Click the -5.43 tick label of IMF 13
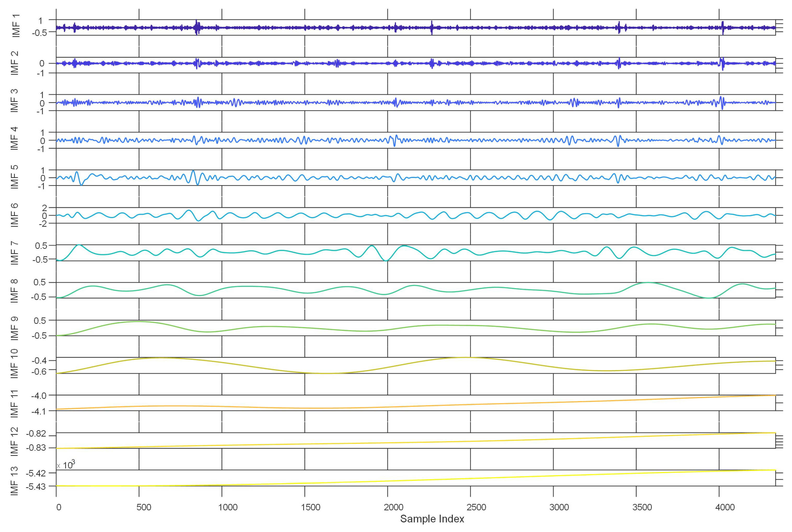792x532 pixels. (x=36, y=486)
